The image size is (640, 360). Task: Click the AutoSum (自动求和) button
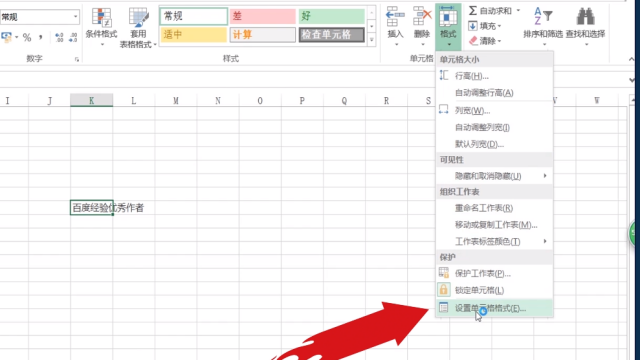[x=494, y=11]
